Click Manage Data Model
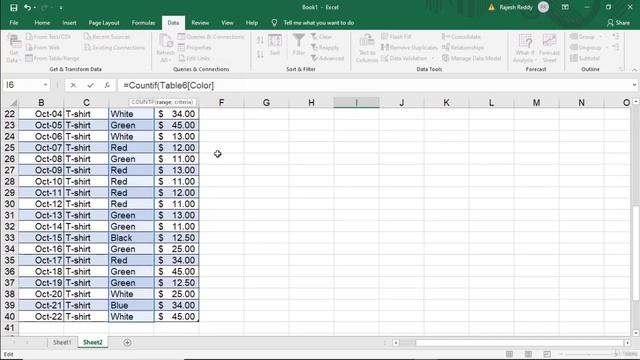The image size is (640, 360). [x=471, y=58]
